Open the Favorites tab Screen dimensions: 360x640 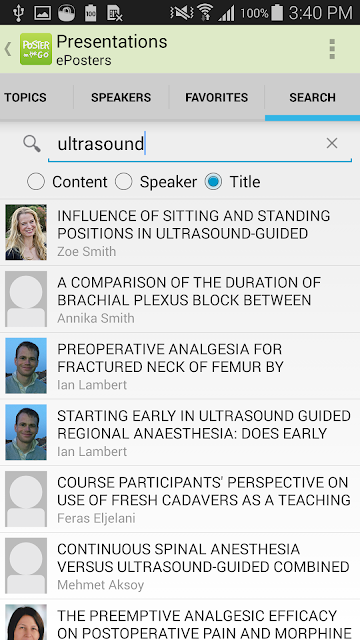tap(217, 98)
